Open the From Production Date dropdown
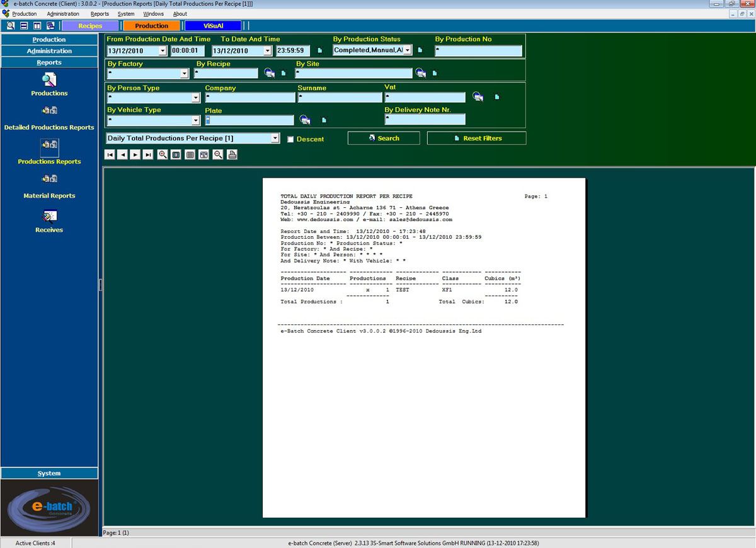Screen dimensions: 756x548 pyautogui.click(x=163, y=51)
